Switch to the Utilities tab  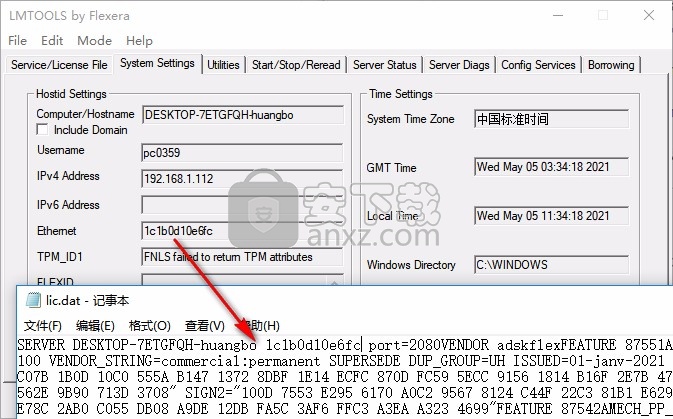click(x=223, y=65)
